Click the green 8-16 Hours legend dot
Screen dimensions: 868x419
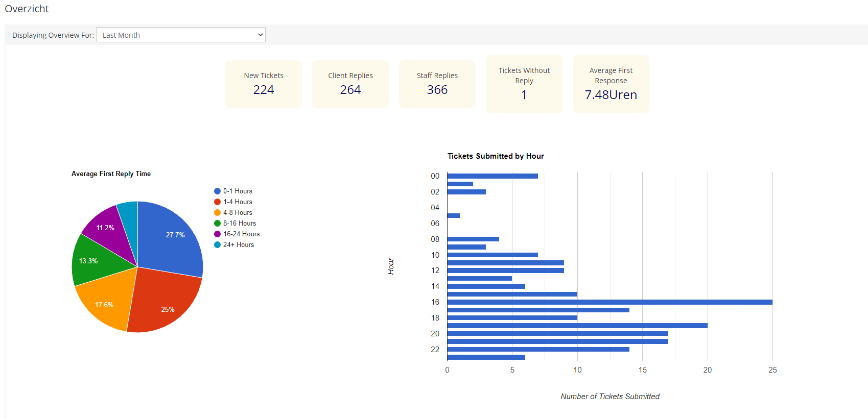[x=217, y=224]
